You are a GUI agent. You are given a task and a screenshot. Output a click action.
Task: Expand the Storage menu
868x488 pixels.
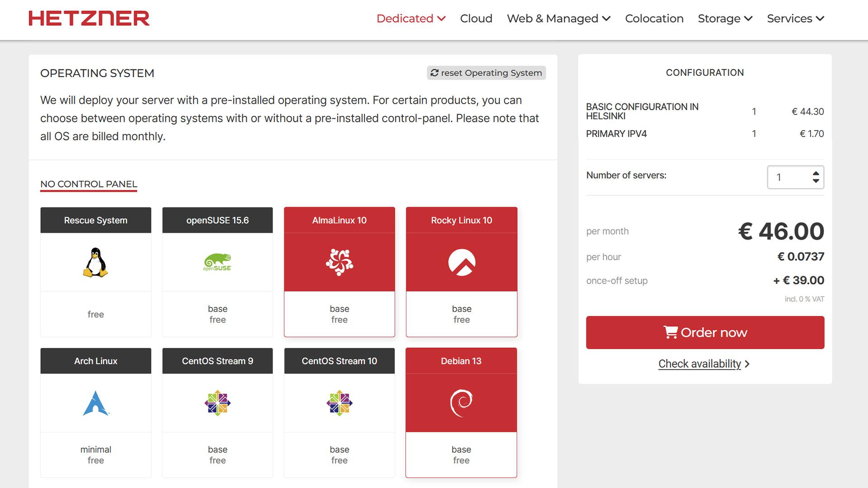(x=725, y=19)
